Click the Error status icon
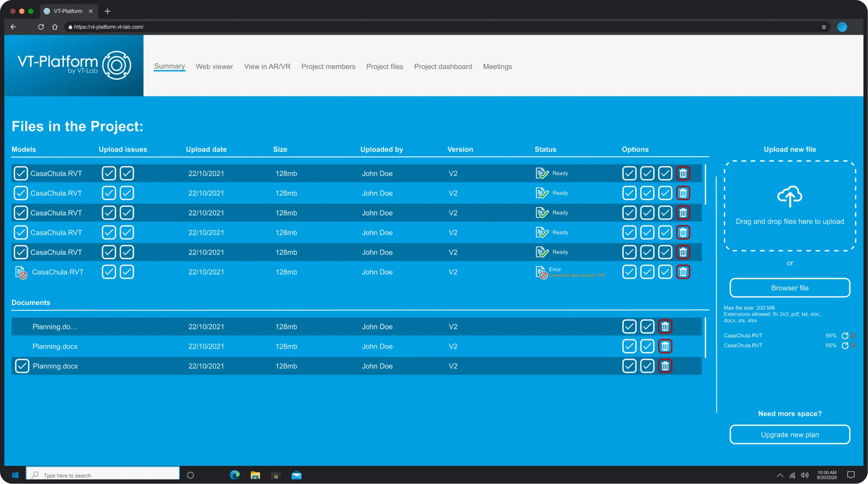868x484 pixels. click(541, 272)
